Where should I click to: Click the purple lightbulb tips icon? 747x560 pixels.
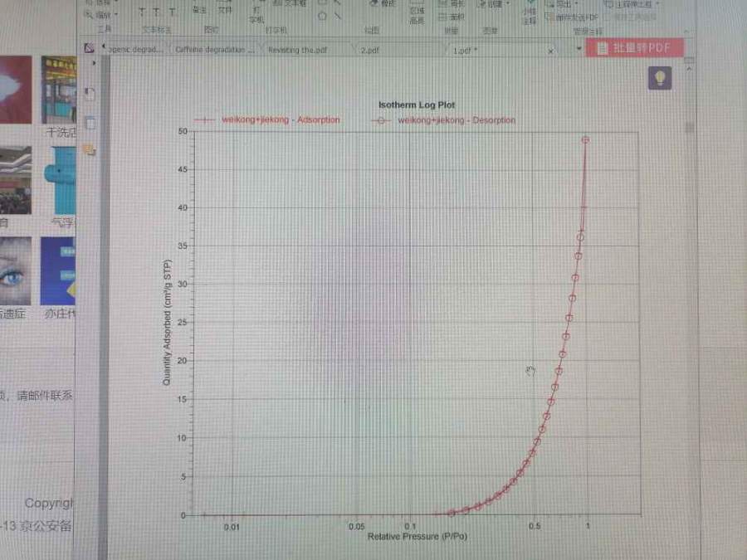(659, 78)
